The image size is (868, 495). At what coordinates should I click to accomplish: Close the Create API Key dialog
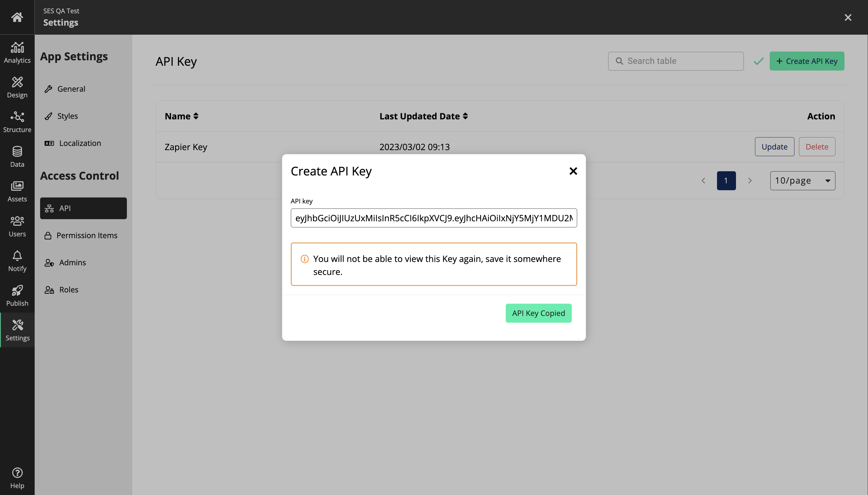click(573, 171)
